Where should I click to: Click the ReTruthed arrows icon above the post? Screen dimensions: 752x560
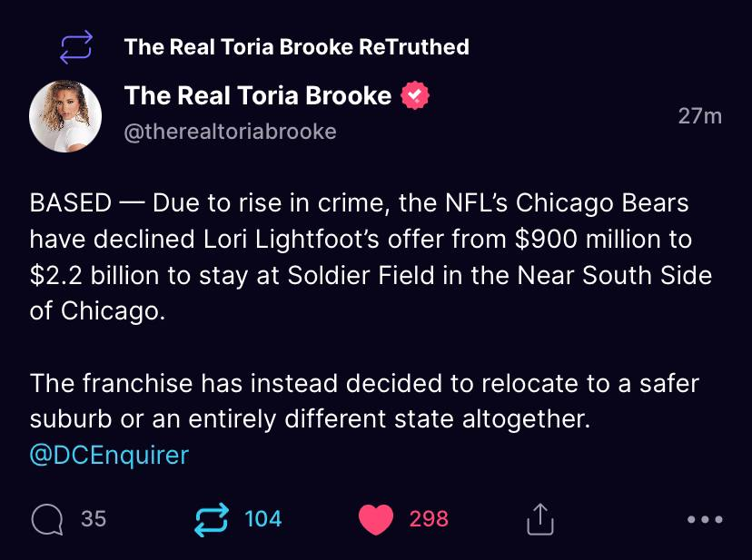point(76,47)
